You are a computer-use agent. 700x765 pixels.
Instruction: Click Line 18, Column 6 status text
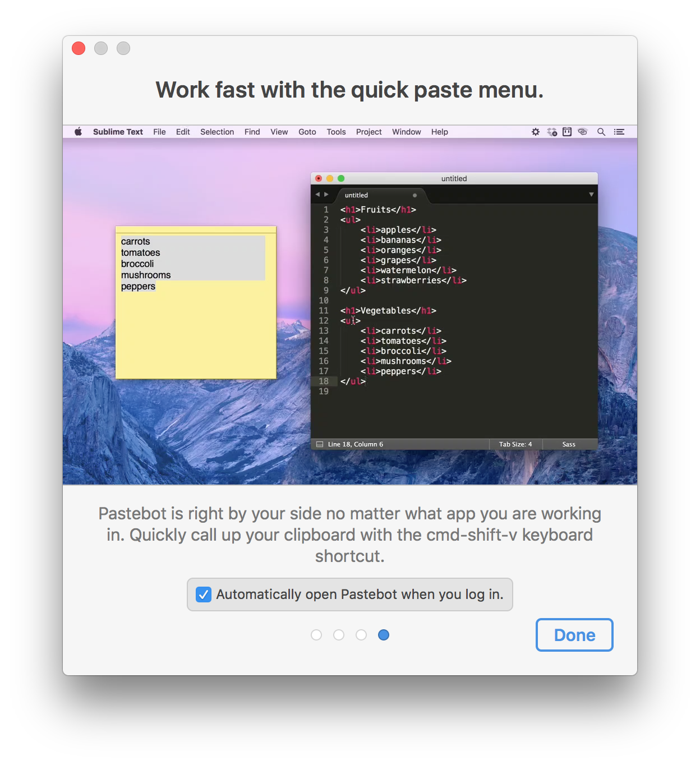(x=356, y=444)
